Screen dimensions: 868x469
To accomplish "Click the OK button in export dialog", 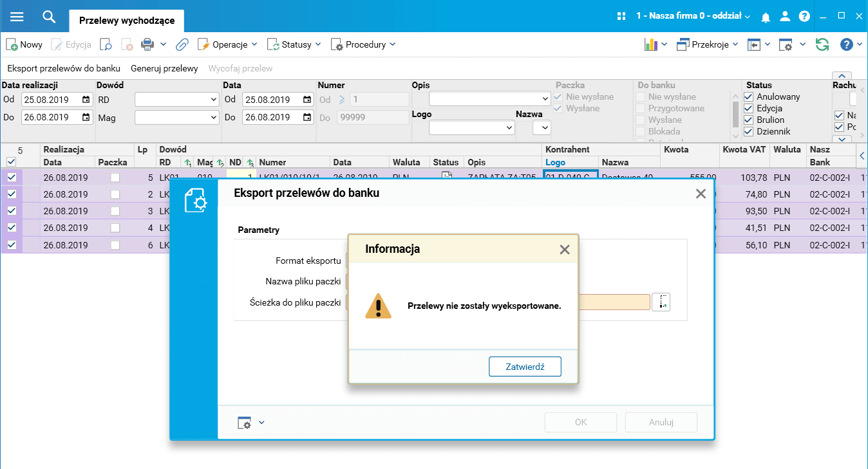I will pyautogui.click(x=581, y=423).
